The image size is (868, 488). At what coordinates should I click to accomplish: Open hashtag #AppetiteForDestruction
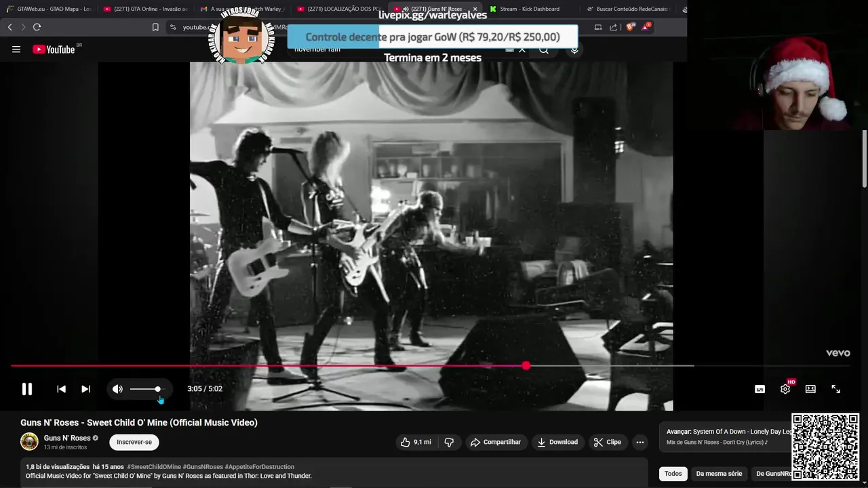click(260, 467)
